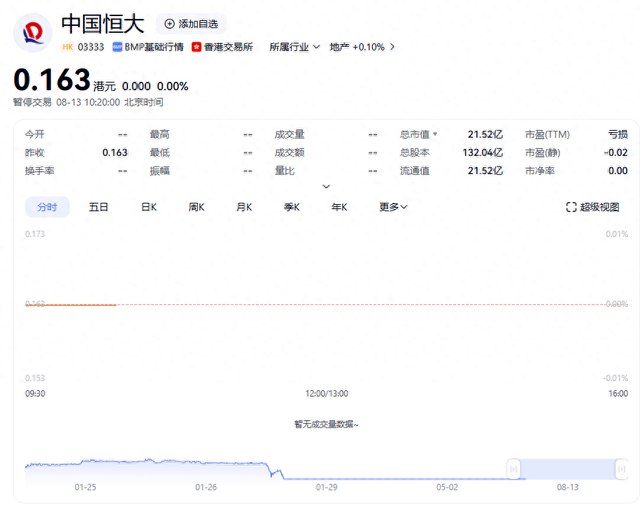Click the plus icon in 添加自选
Image resolution: width=640 pixels, height=507 pixels.
170,23
